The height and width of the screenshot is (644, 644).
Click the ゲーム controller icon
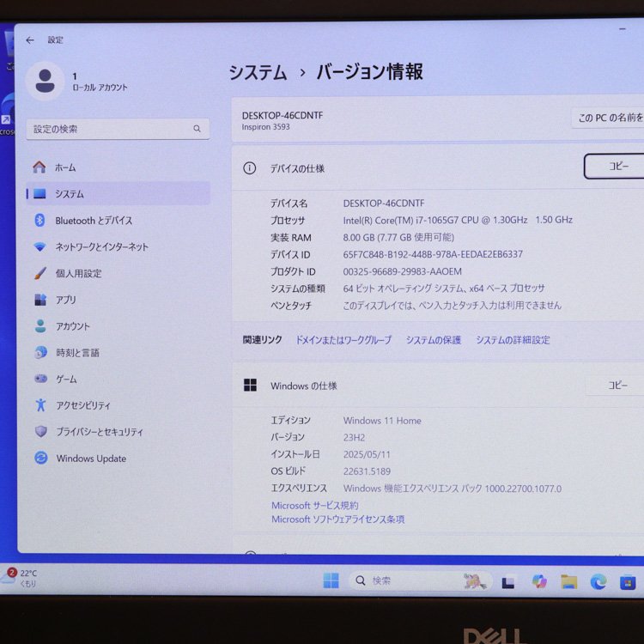[40, 379]
